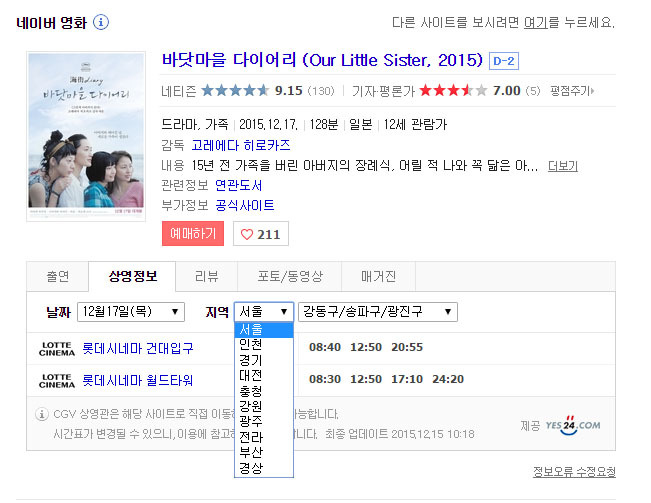This screenshot has height=503, width=651.
Task: Open the 지역 region dropdown showing 서울
Action: [x=264, y=312]
